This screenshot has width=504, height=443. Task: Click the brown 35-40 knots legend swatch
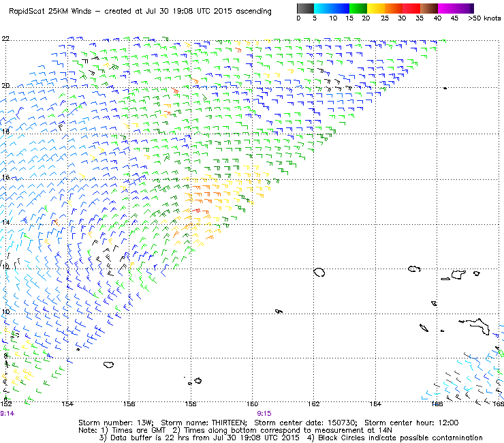tap(429, 8)
